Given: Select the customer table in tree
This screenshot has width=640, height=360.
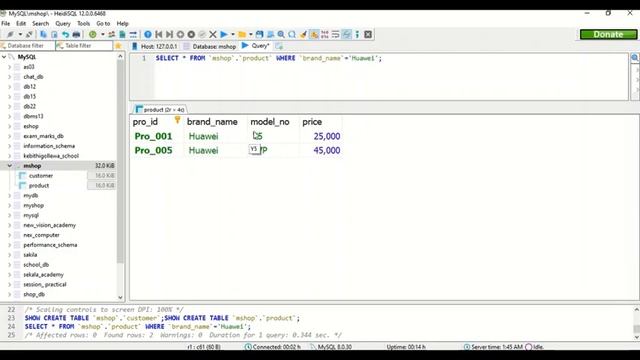Looking at the screenshot, I should (41, 176).
